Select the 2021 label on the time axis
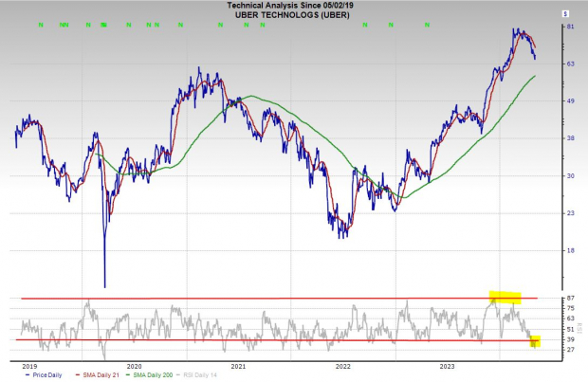 (x=238, y=364)
